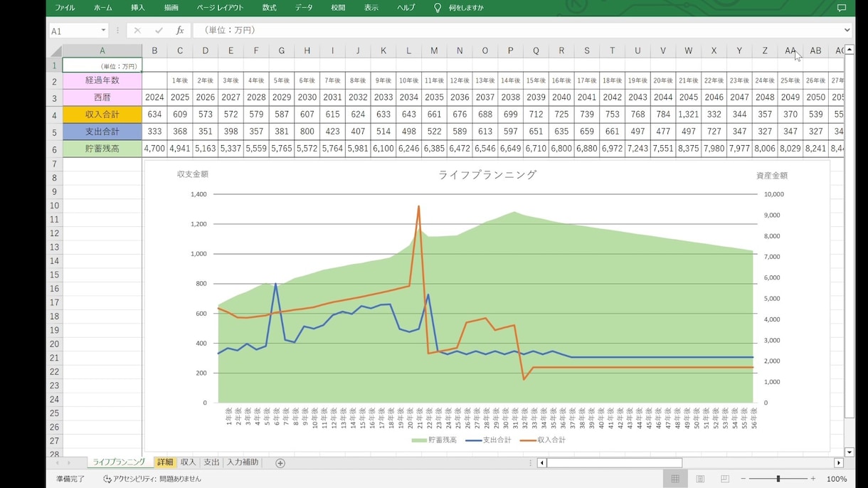Screen dimensions: 868x488
Task: Select the 収入 sheet tab
Action: (188, 462)
